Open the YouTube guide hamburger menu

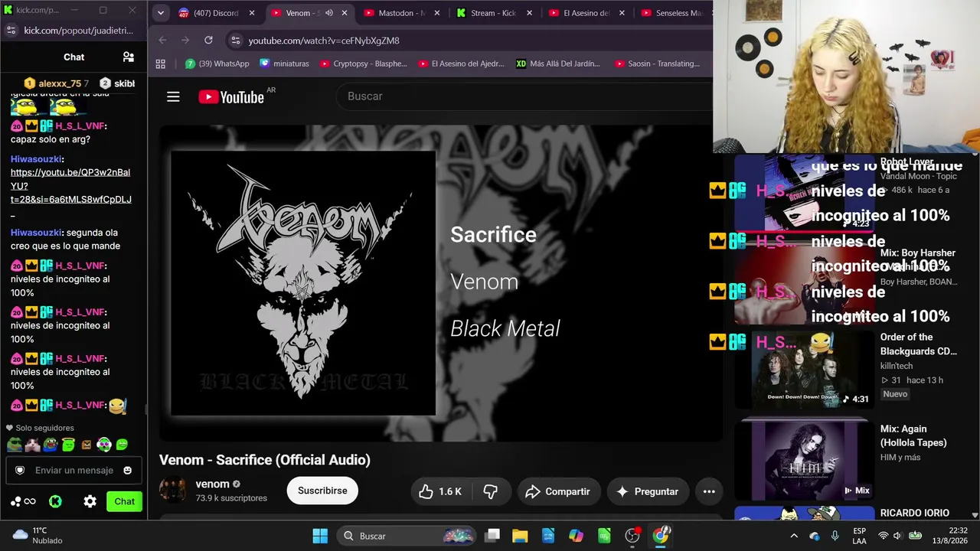click(173, 96)
